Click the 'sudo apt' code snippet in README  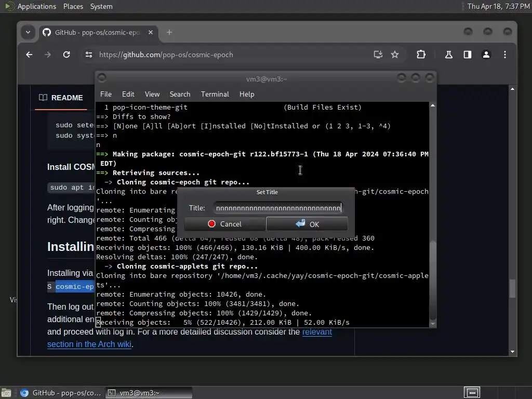pyautogui.click(x=72, y=187)
